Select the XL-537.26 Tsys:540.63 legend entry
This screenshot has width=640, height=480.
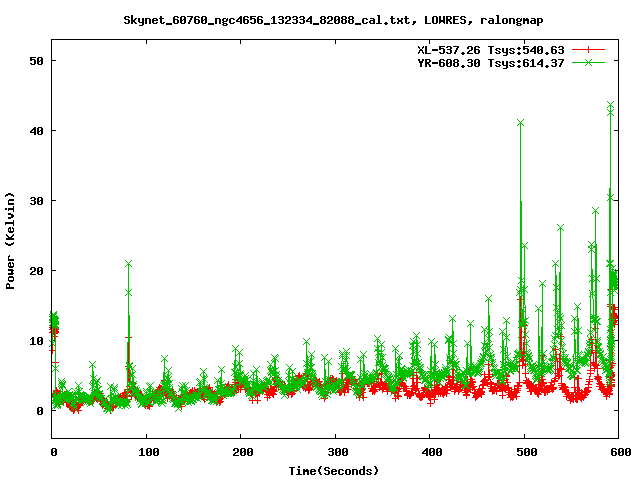(491, 50)
